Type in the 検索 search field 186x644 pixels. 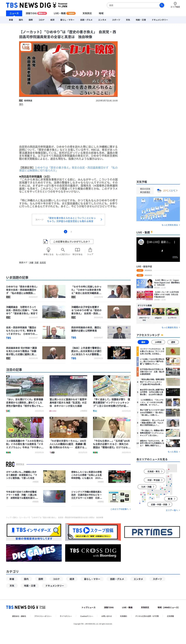(134, 5)
